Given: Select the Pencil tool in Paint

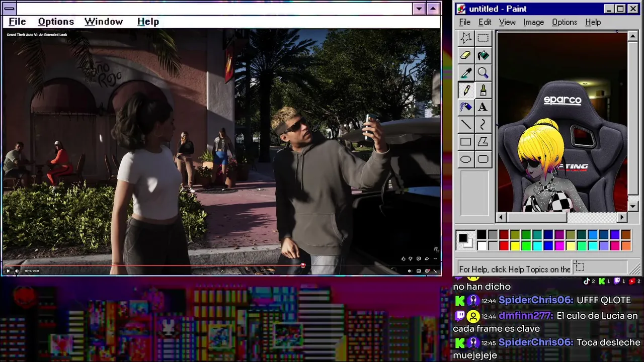Looking at the screenshot, I should [466, 90].
